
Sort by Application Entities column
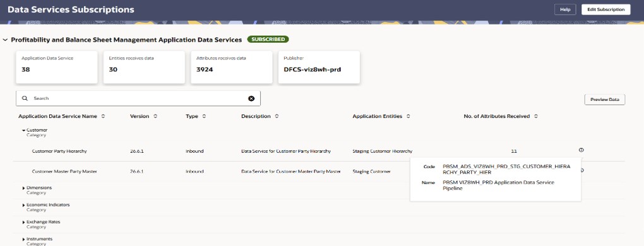click(x=408, y=117)
